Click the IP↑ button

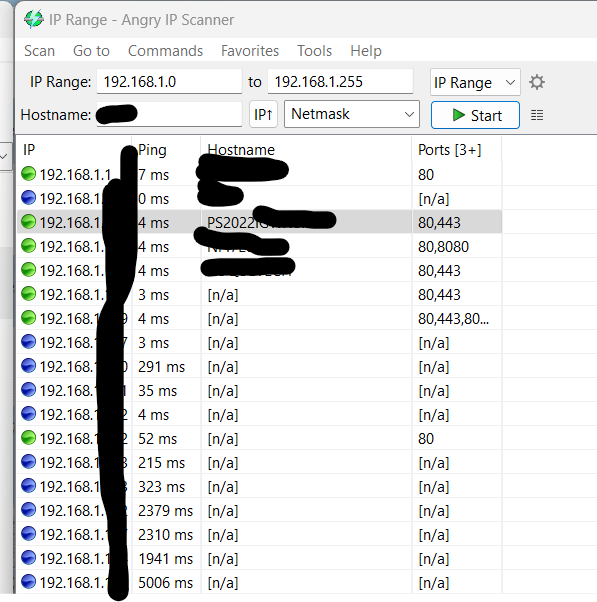(x=263, y=114)
